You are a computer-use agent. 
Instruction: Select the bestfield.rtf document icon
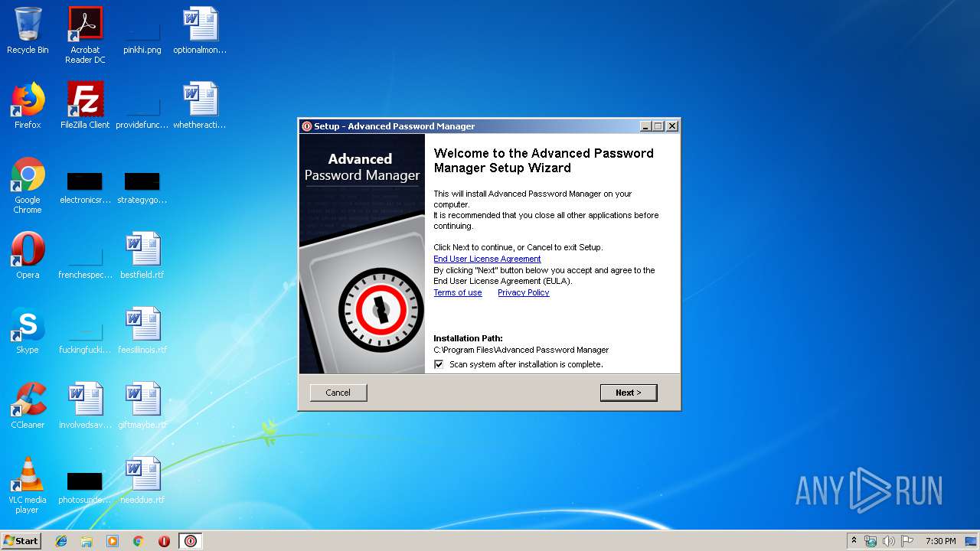pos(142,256)
